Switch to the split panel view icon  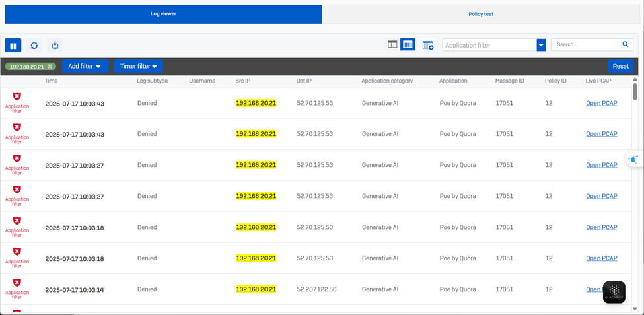[392, 44]
